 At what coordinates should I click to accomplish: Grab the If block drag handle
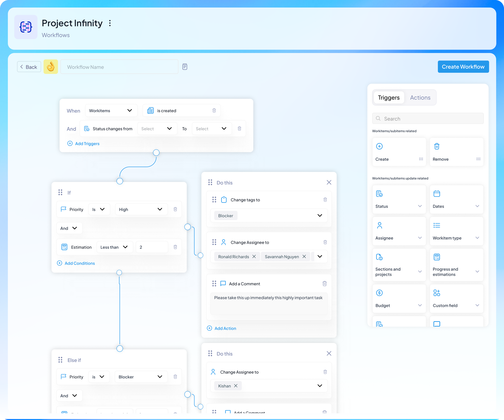pyautogui.click(x=60, y=192)
